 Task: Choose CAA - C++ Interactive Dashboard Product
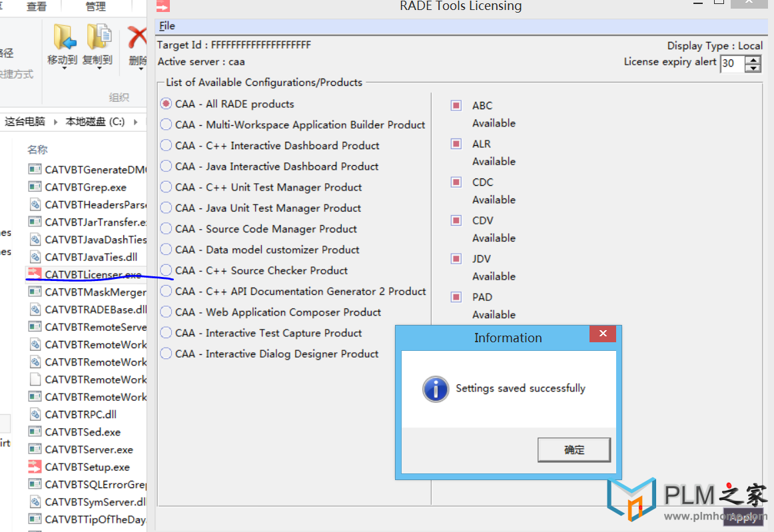coord(167,146)
